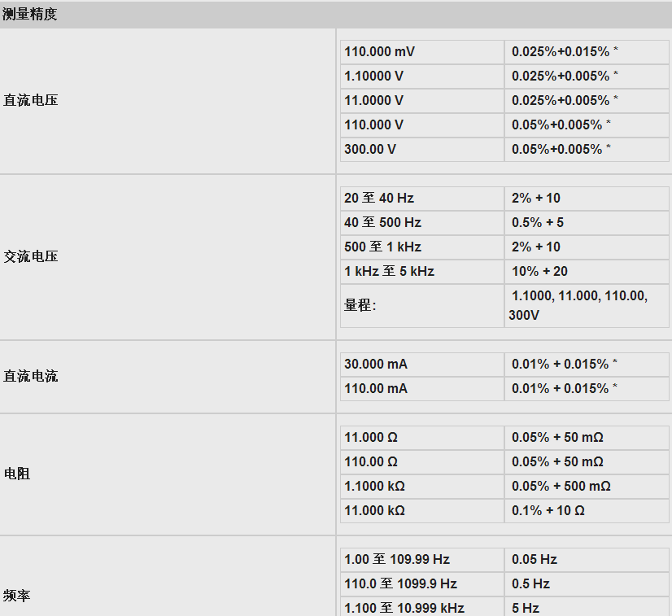Select the 1.10000 V range cell

point(373,76)
